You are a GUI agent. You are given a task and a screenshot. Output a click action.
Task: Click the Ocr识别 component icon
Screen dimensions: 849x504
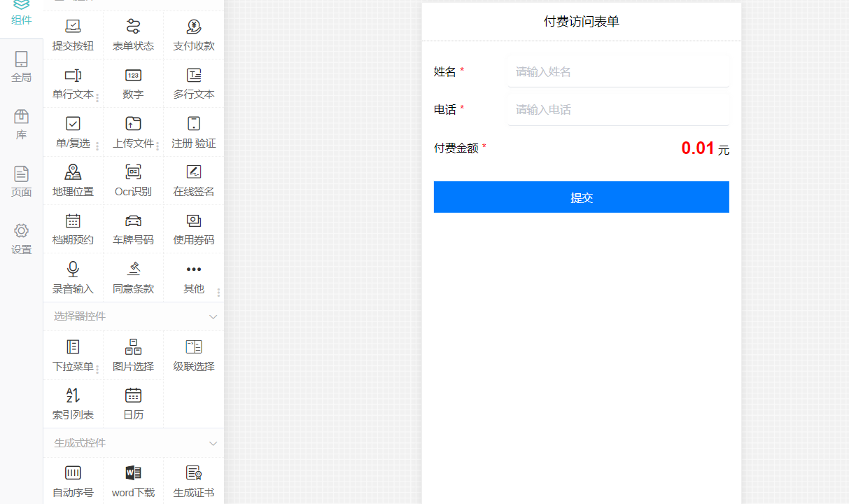point(133,173)
